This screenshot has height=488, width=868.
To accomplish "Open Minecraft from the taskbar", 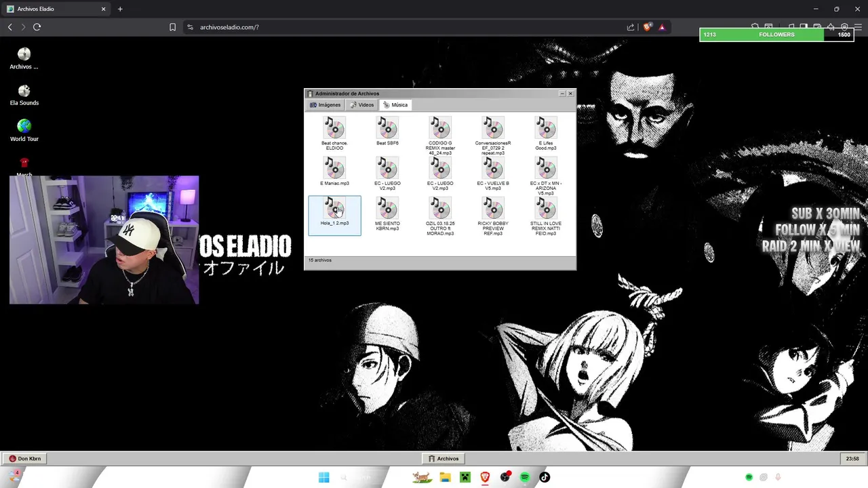I will (465, 477).
